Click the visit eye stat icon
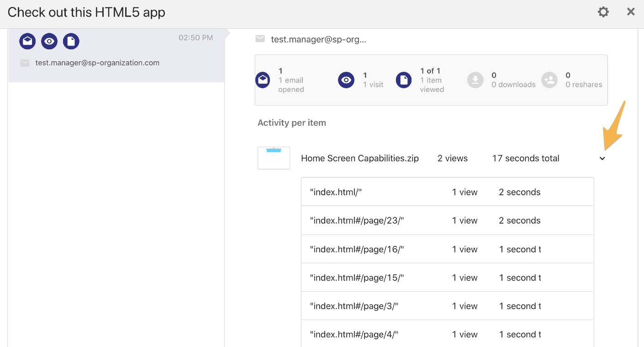Screen dimensions: 644x347 (346, 80)
